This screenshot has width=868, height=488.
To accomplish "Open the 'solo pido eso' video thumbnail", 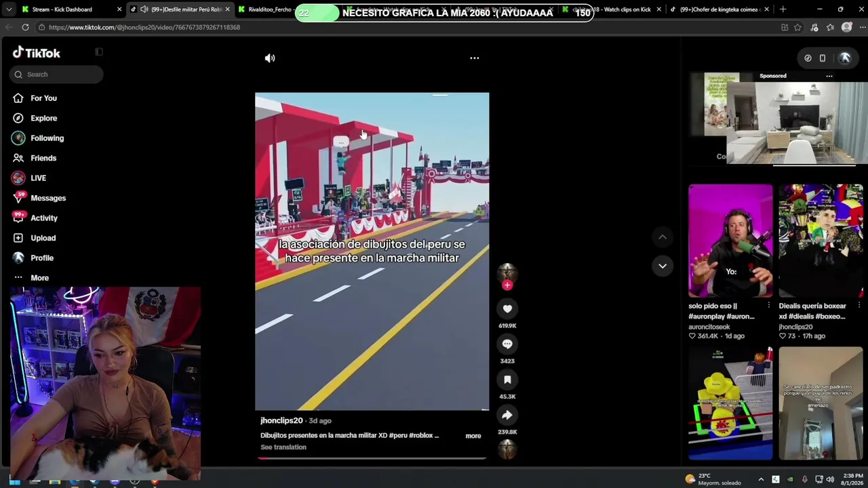I will [730, 241].
